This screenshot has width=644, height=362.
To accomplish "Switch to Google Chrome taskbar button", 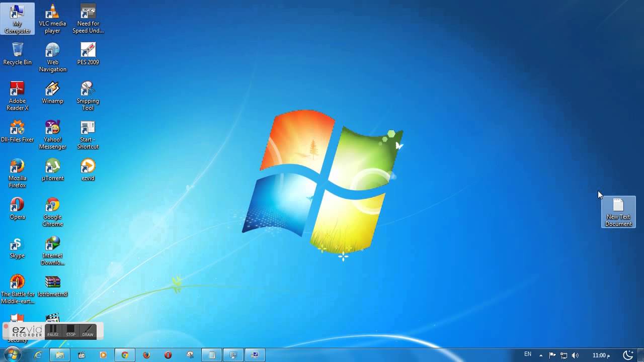I will [x=125, y=355].
